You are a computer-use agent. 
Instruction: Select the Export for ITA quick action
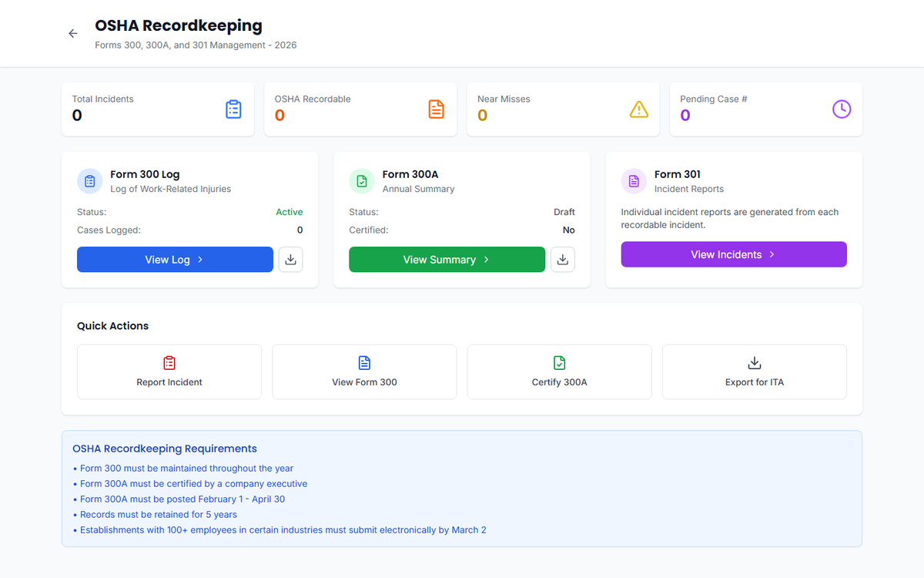[755, 371]
